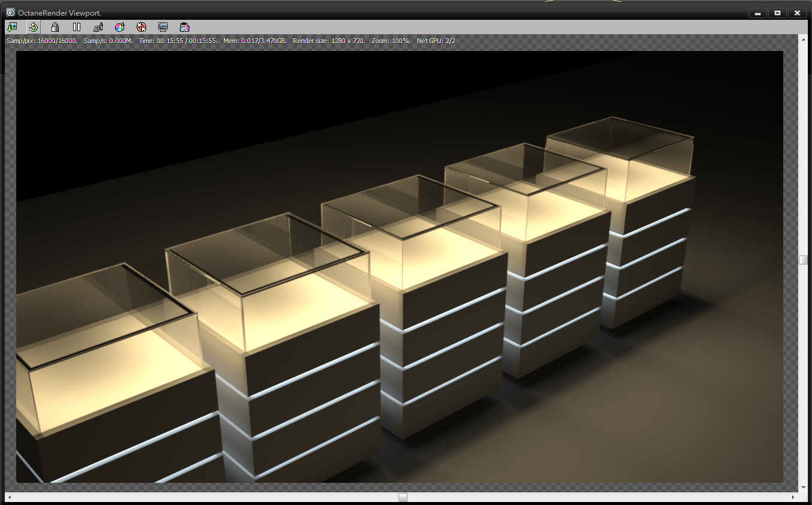Click the green-arrow render icon in the toolbar
This screenshot has height=505, width=812.
[12, 27]
